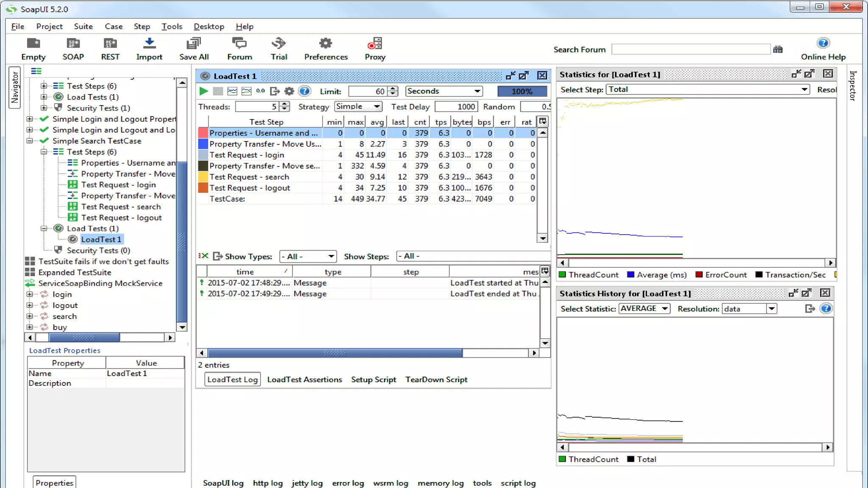The width and height of the screenshot is (868, 488).
Task: Open the Tools menu
Action: click(x=172, y=26)
